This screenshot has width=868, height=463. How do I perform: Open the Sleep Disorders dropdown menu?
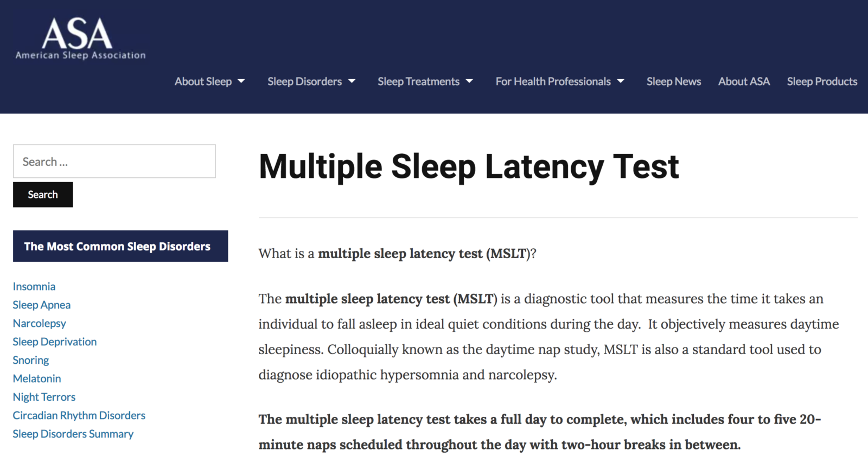311,81
